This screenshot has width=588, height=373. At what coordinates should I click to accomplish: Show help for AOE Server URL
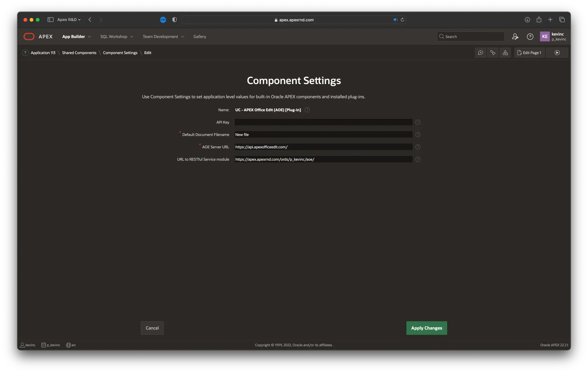(418, 147)
